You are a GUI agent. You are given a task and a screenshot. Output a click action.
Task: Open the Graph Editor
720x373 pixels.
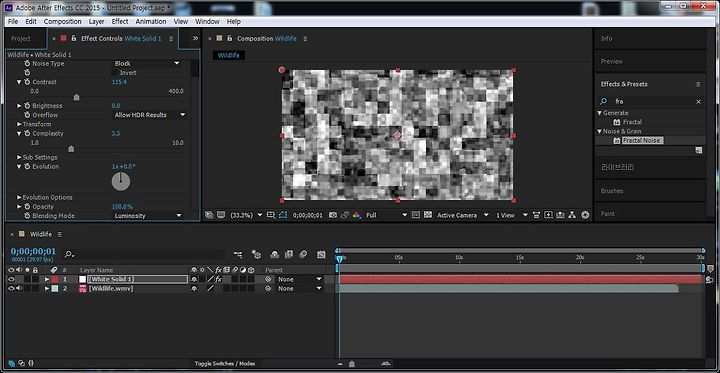(x=321, y=254)
